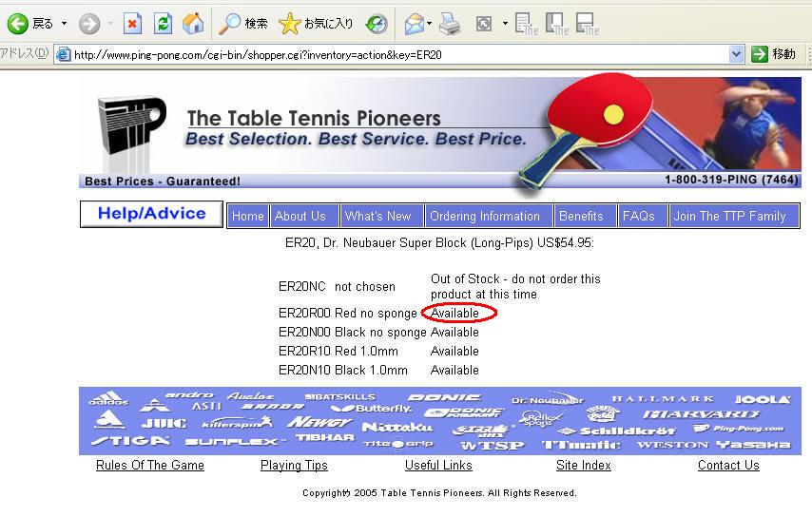Expand the Mail button dropdown arrow
Image resolution: width=812 pixels, height=517 pixels.
point(430,24)
